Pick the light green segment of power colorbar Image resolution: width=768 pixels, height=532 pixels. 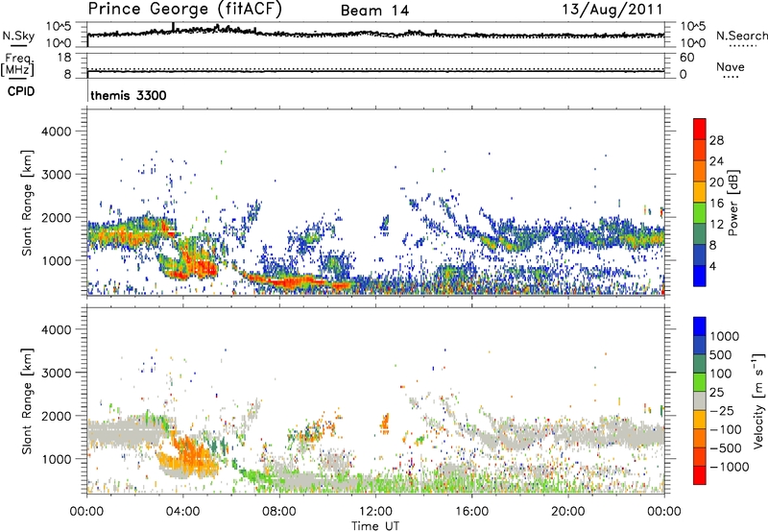[700, 213]
